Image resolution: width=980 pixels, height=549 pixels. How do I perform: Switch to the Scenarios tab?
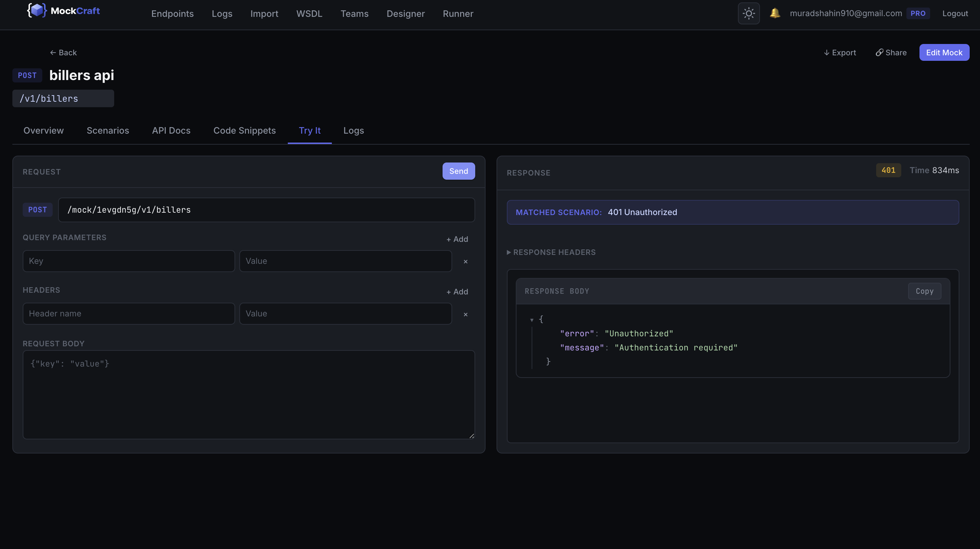pyautogui.click(x=108, y=131)
